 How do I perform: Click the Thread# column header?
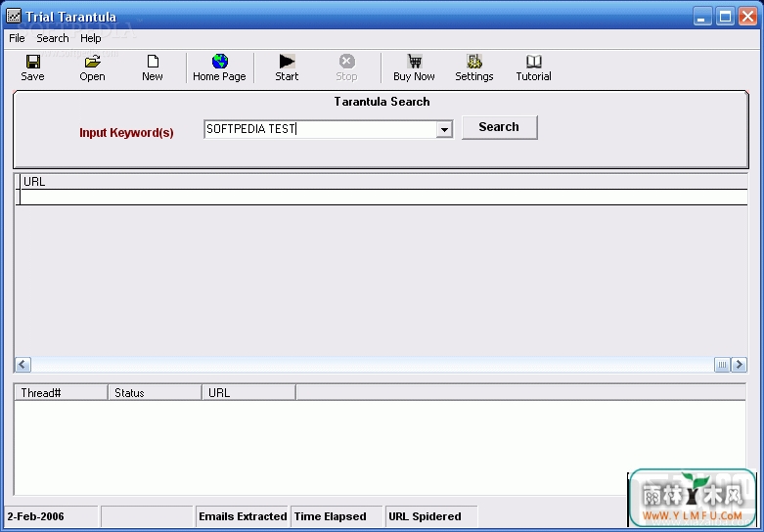[61, 393]
